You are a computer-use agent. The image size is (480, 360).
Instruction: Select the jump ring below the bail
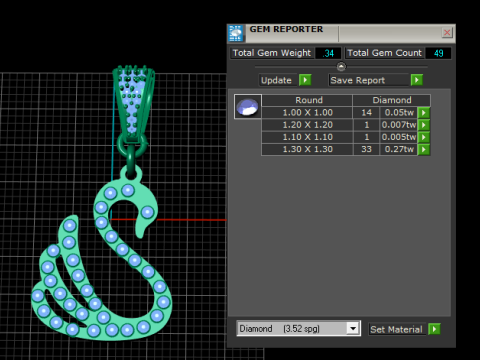coord(132,147)
